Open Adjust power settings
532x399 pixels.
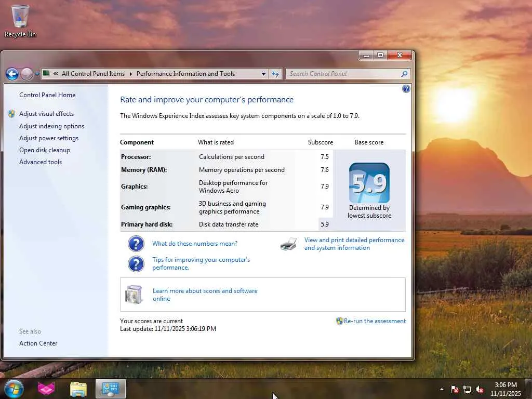tap(48, 138)
